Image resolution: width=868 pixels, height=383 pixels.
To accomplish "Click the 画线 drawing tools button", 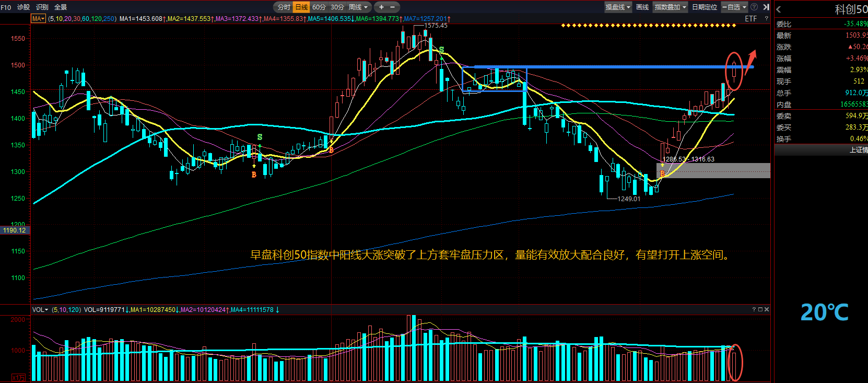I will (642, 7).
